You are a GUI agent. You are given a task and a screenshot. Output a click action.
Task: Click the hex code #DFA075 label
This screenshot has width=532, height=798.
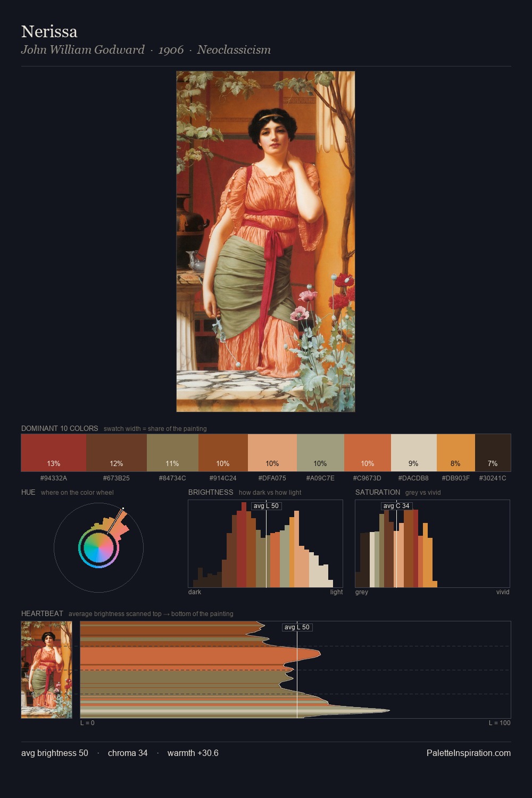pos(272,478)
